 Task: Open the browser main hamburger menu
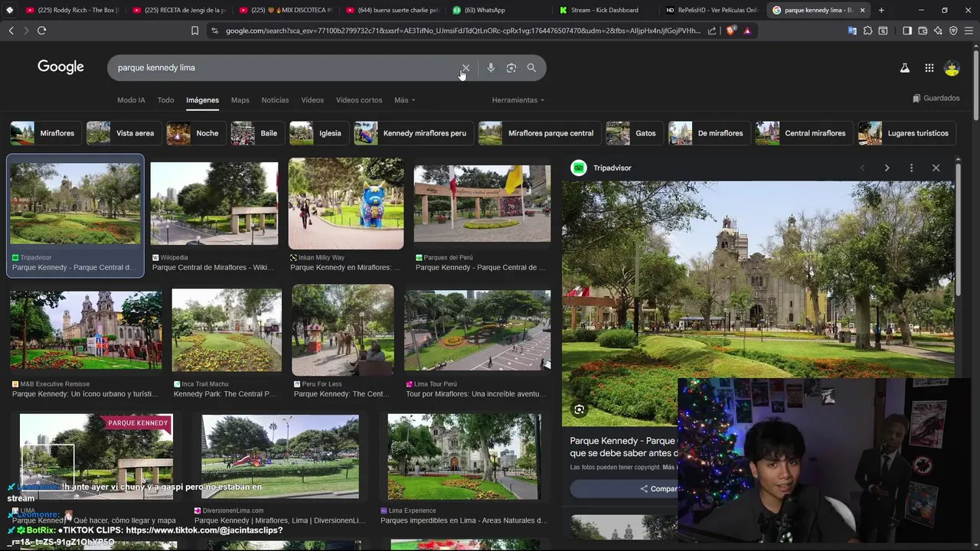pyautogui.click(x=969, y=31)
